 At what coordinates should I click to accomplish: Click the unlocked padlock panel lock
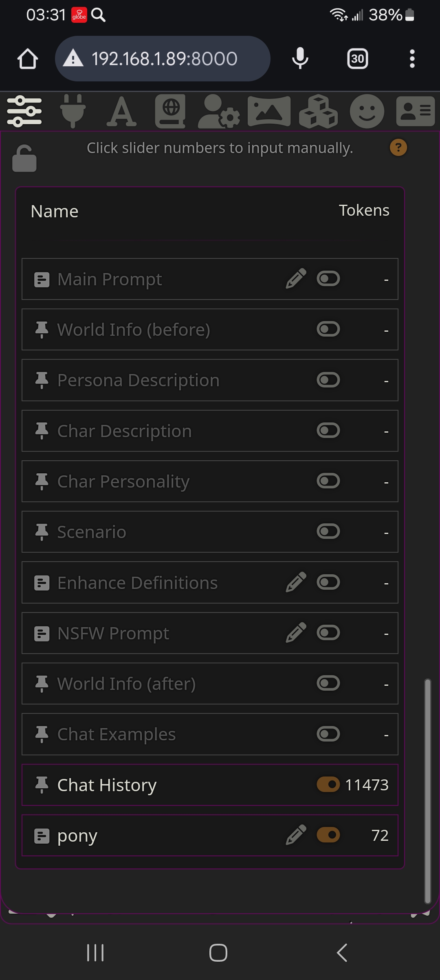(x=24, y=158)
